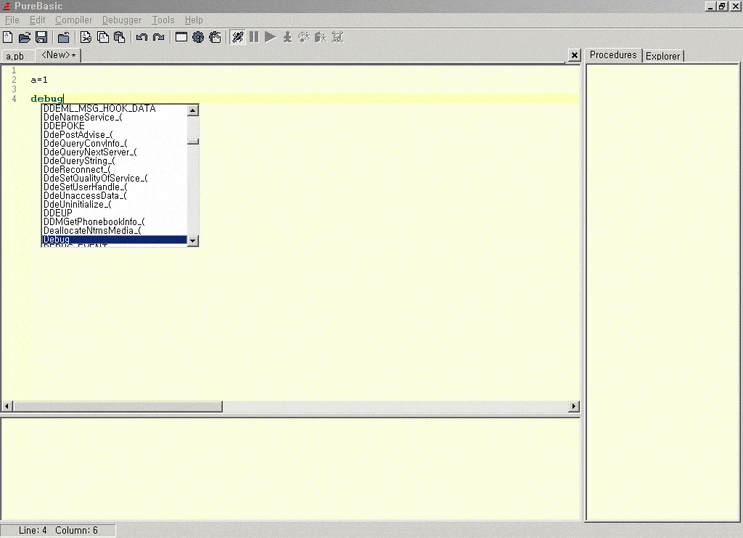Undo the last edit
The image size is (743, 538).
(x=141, y=37)
